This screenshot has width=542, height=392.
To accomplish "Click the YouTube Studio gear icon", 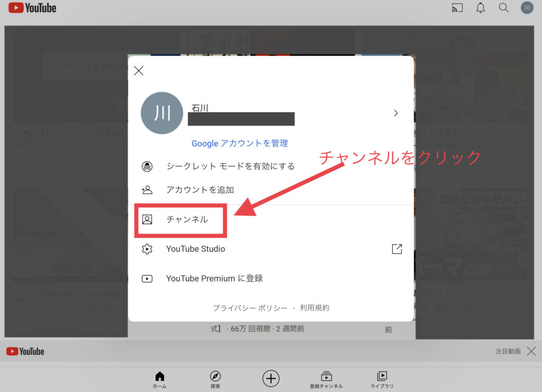I will pos(147,249).
